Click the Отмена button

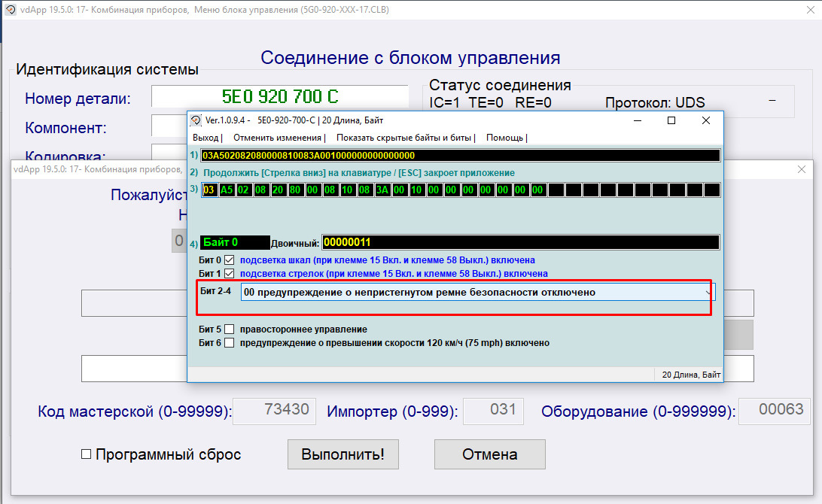489,454
